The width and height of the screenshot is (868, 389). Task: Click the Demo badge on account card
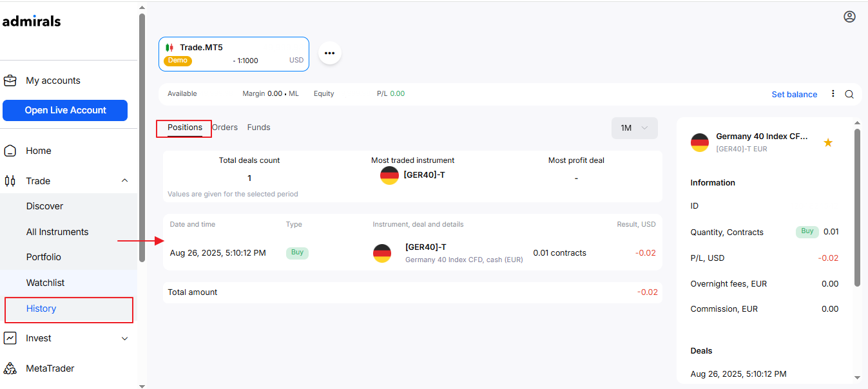point(178,61)
